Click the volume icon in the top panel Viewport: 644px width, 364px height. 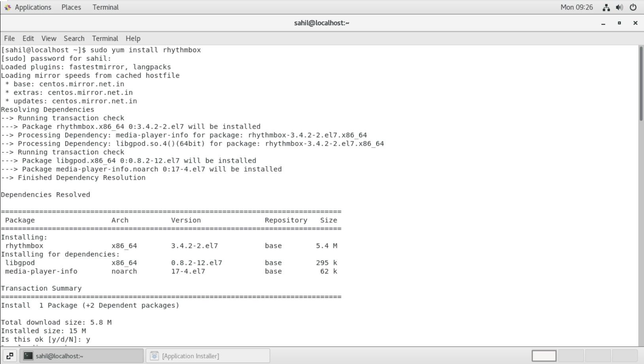[x=619, y=7]
